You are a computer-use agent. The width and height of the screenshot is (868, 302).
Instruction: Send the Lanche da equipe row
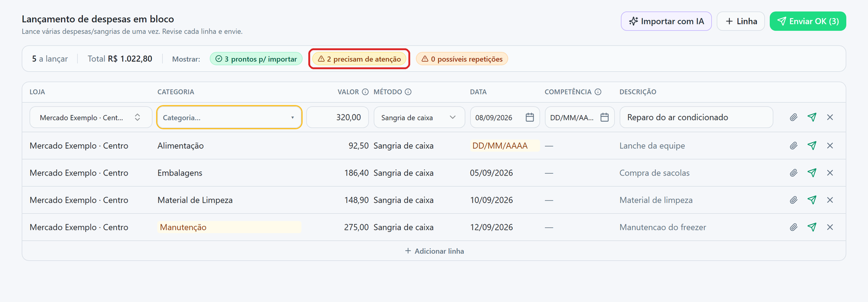(x=812, y=146)
